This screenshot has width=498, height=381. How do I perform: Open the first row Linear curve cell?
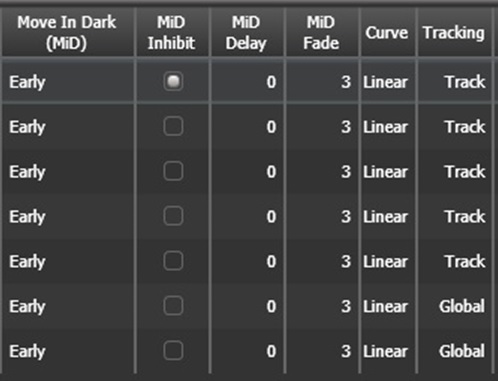(388, 82)
